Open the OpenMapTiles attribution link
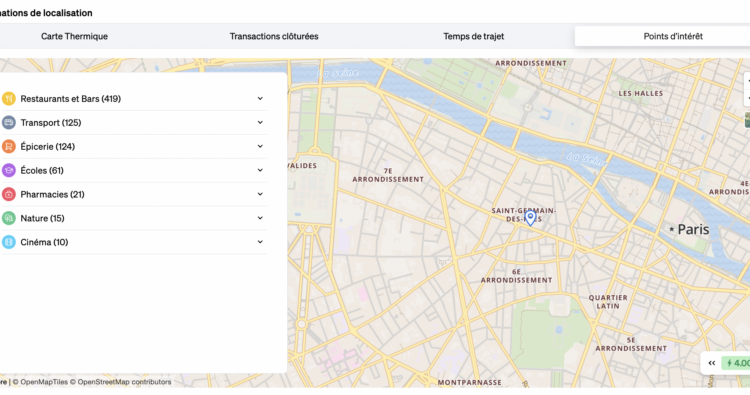The image size is (750, 395). click(x=44, y=382)
